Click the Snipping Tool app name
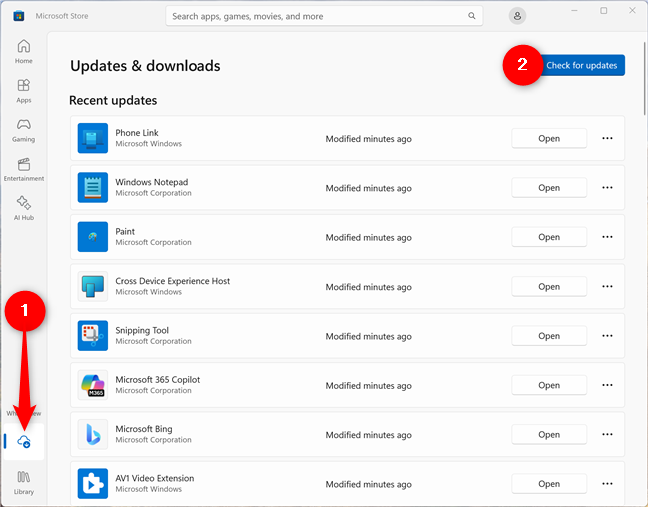This screenshot has height=507, width=648. [x=142, y=330]
